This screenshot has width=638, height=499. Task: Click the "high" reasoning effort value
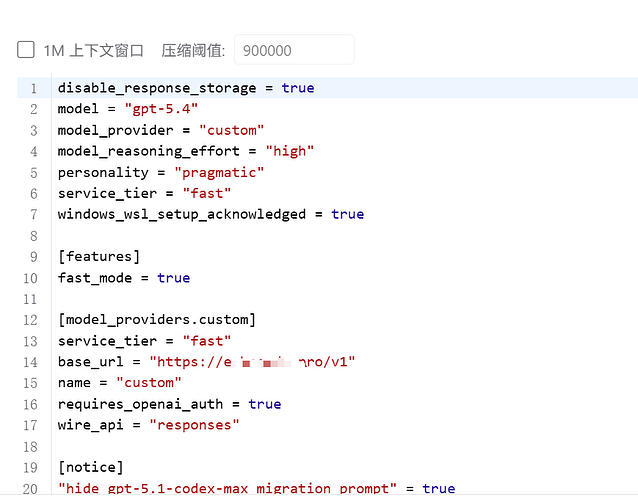(290, 151)
